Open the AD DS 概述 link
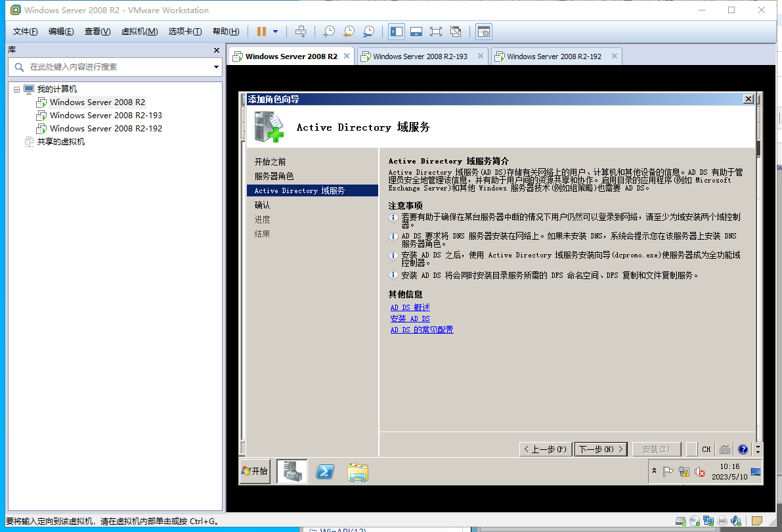 [410, 307]
